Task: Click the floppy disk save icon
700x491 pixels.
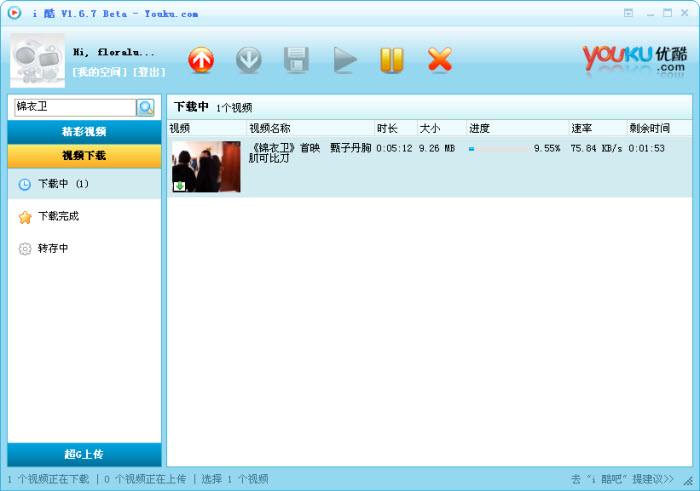Action: click(x=296, y=59)
